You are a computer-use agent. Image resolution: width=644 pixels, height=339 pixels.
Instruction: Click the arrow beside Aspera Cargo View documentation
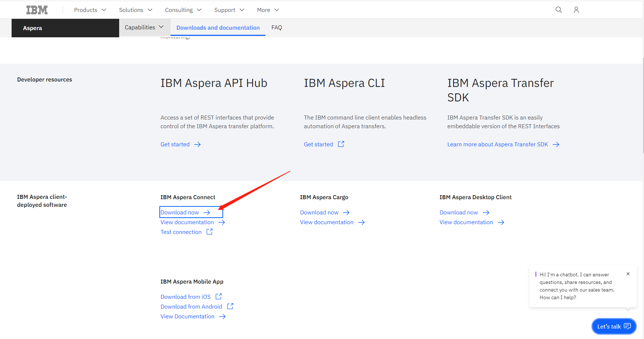(361, 222)
